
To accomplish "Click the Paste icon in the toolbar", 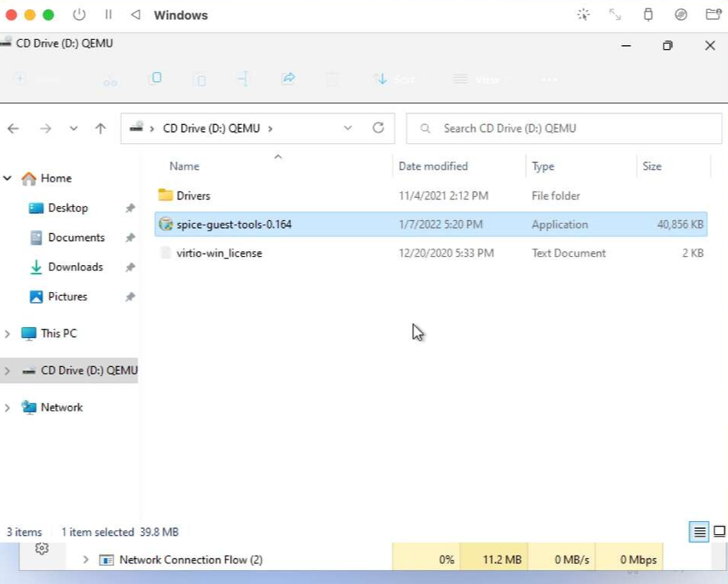I will tap(199, 79).
